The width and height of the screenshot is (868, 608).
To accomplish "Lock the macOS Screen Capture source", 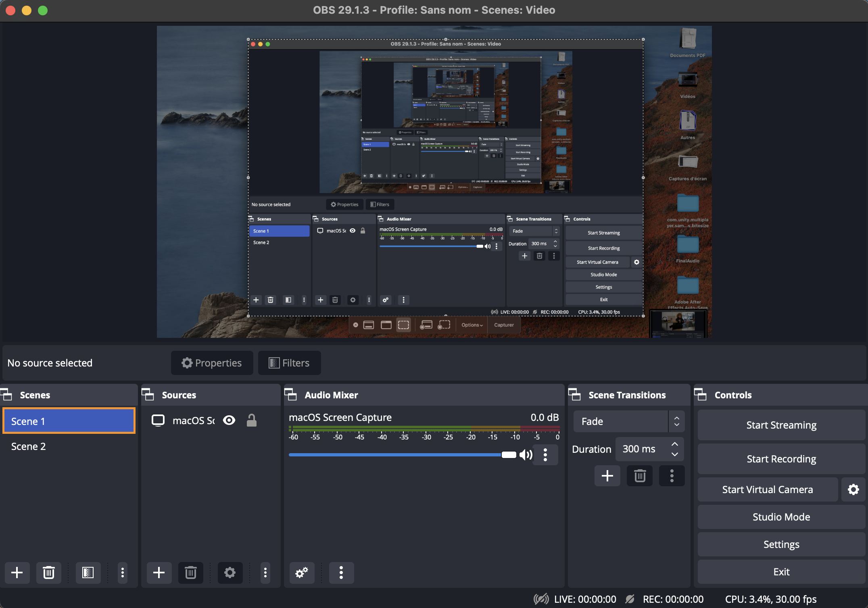I will click(252, 421).
